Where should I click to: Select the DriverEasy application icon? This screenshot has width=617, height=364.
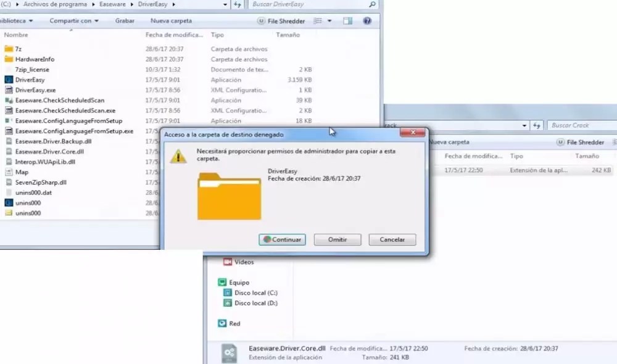pos(9,80)
